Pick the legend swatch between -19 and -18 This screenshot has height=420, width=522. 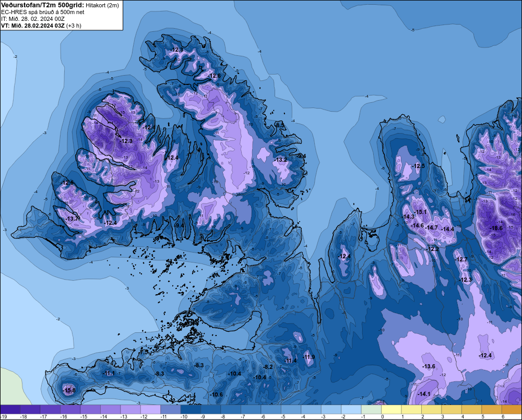[10, 409]
